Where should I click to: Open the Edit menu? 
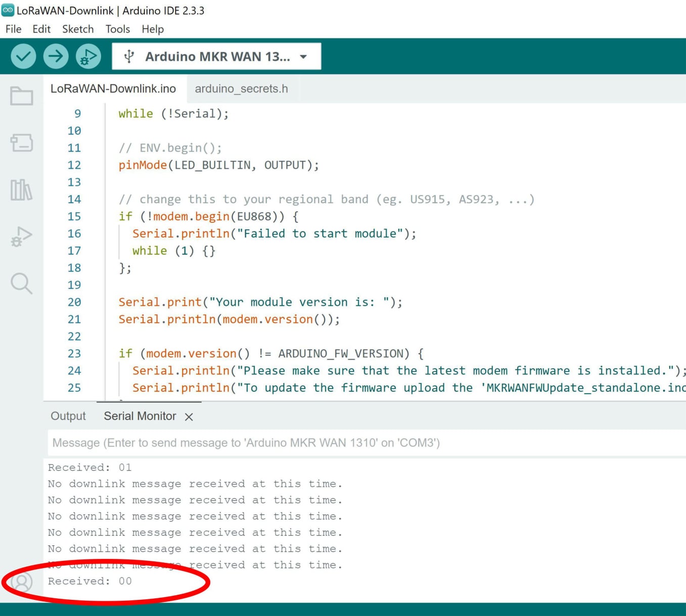click(x=41, y=29)
